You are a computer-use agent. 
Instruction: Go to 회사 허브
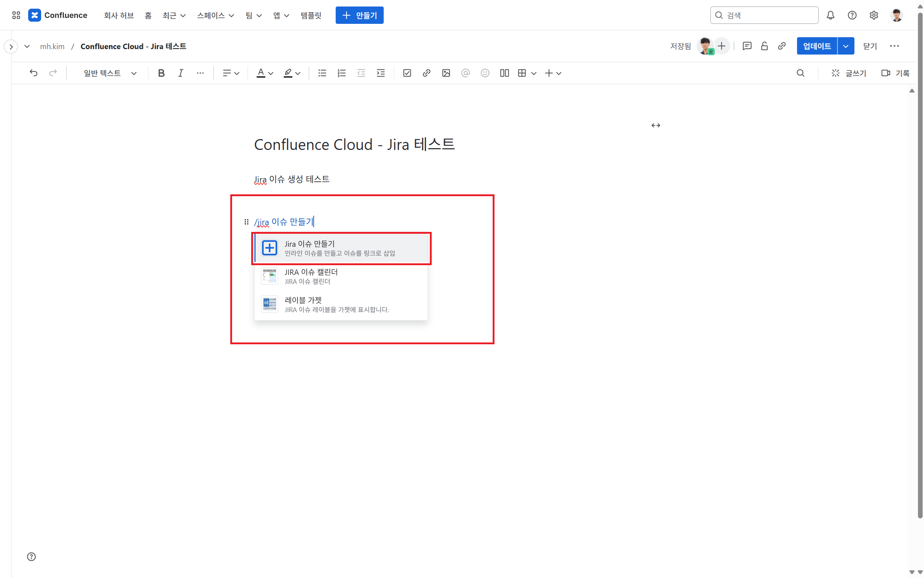(119, 15)
